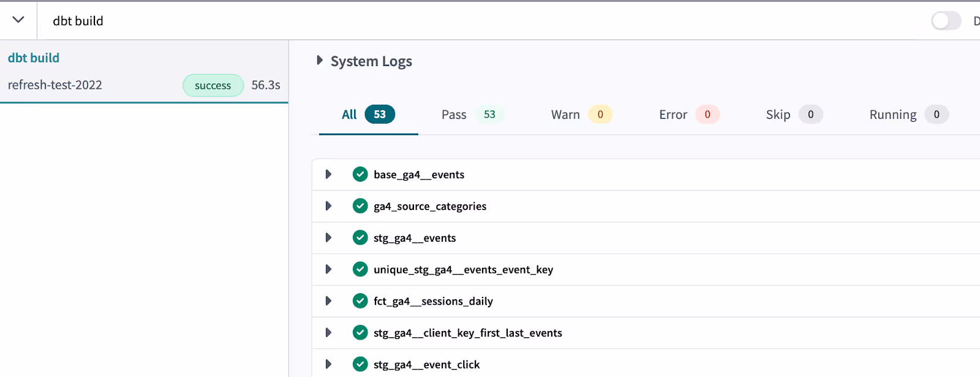
Task: Select the unique_stg_ga4__events_event_key test name
Action: click(464, 270)
